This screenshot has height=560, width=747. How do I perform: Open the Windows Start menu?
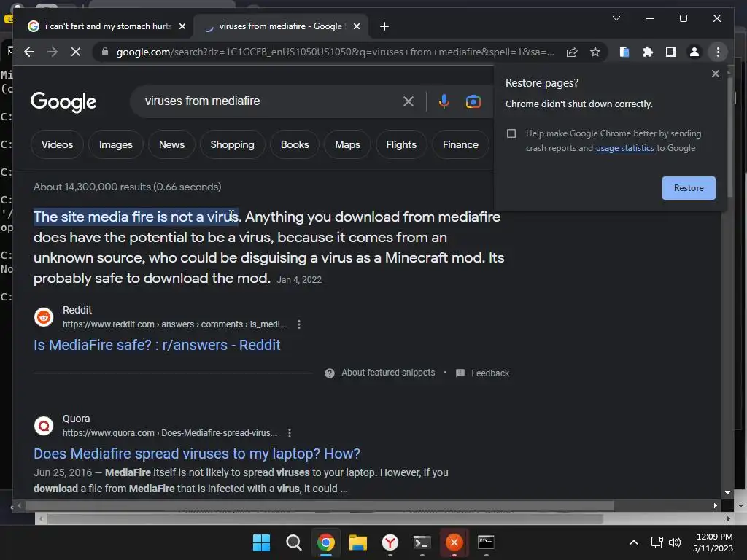coord(261,542)
